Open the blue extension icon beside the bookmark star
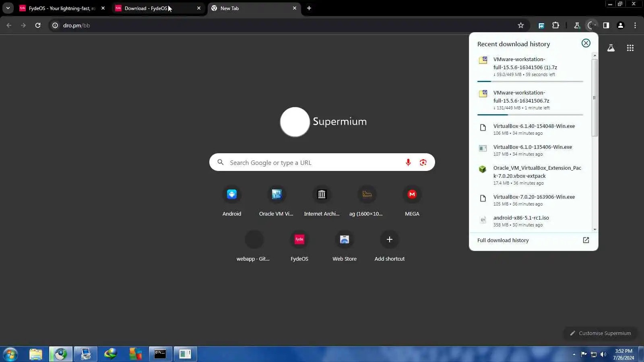The width and height of the screenshot is (644, 362). [541, 25]
